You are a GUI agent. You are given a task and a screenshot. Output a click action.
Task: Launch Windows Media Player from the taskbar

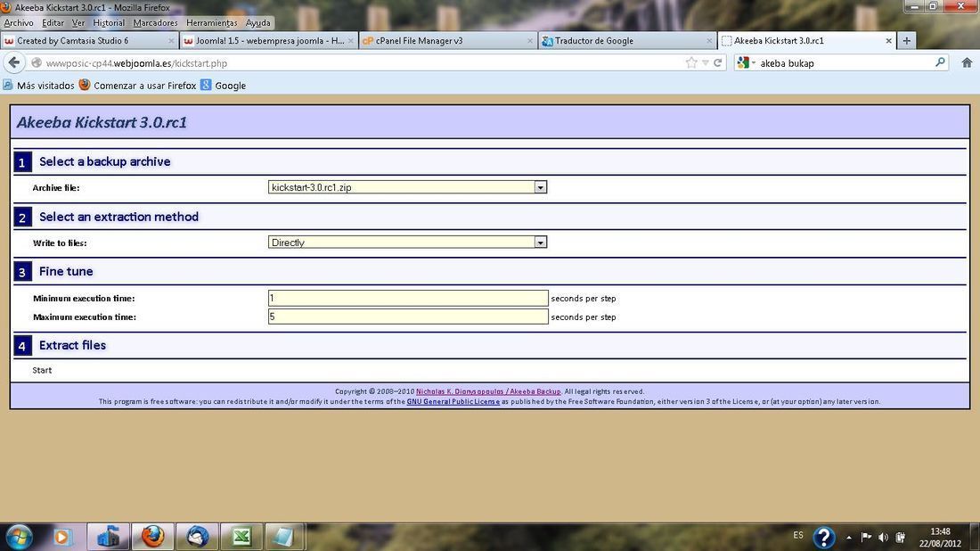click(61, 537)
